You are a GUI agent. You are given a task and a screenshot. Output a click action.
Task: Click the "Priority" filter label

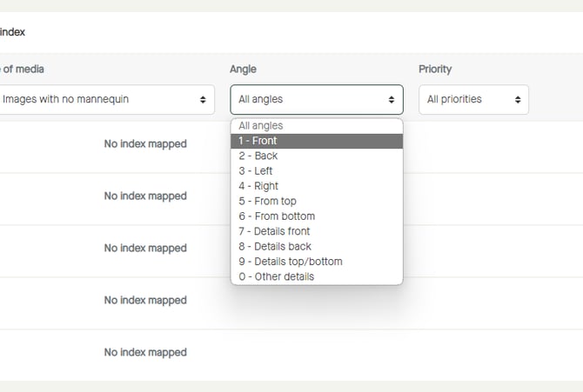pos(435,70)
